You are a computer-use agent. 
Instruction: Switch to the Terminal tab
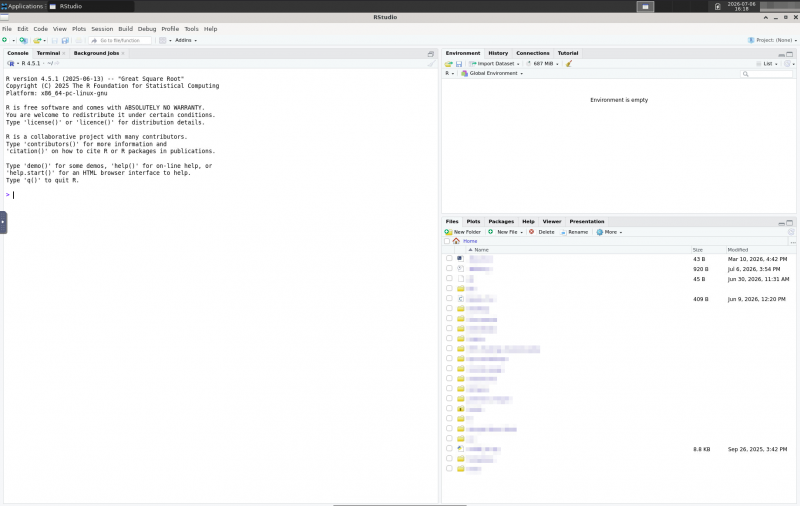pos(48,53)
